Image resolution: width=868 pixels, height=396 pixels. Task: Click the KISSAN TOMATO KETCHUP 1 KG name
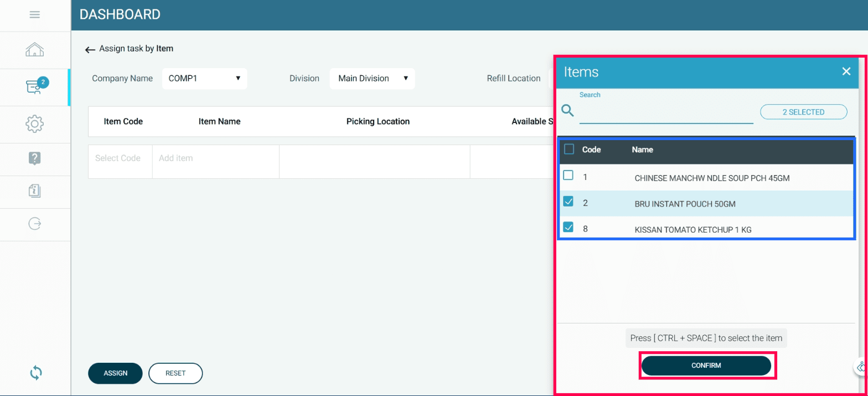(x=693, y=230)
